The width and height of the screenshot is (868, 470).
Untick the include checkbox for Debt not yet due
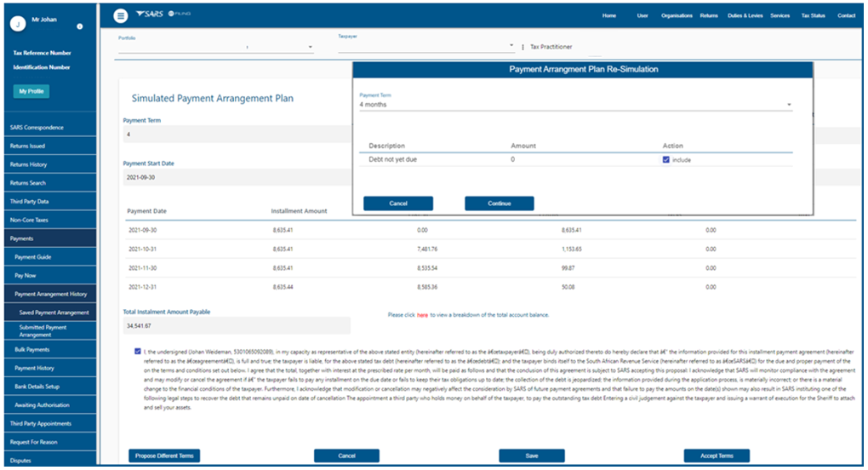pos(666,159)
